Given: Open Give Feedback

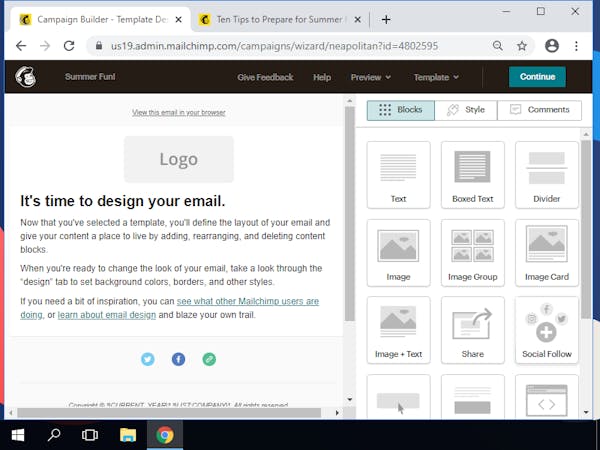Looking at the screenshot, I should point(265,77).
